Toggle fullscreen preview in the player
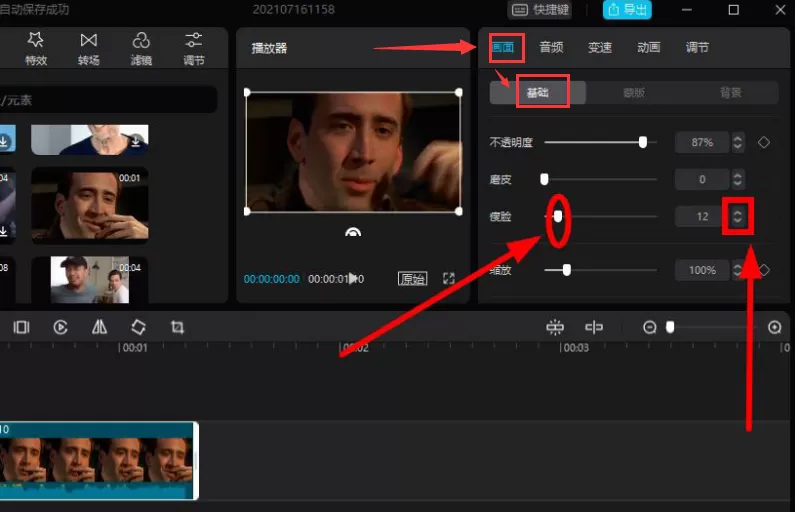The width and height of the screenshot is (795, 512). (449, 278)
